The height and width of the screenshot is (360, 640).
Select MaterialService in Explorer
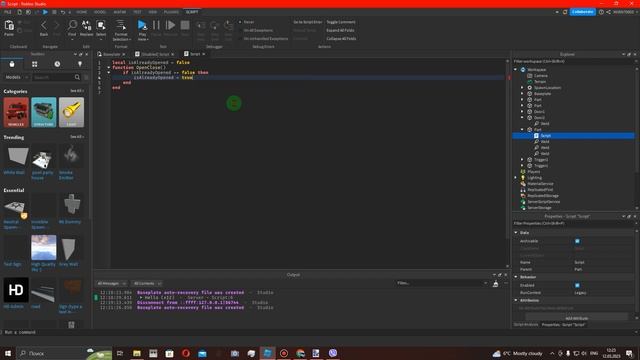pos(540,184)
